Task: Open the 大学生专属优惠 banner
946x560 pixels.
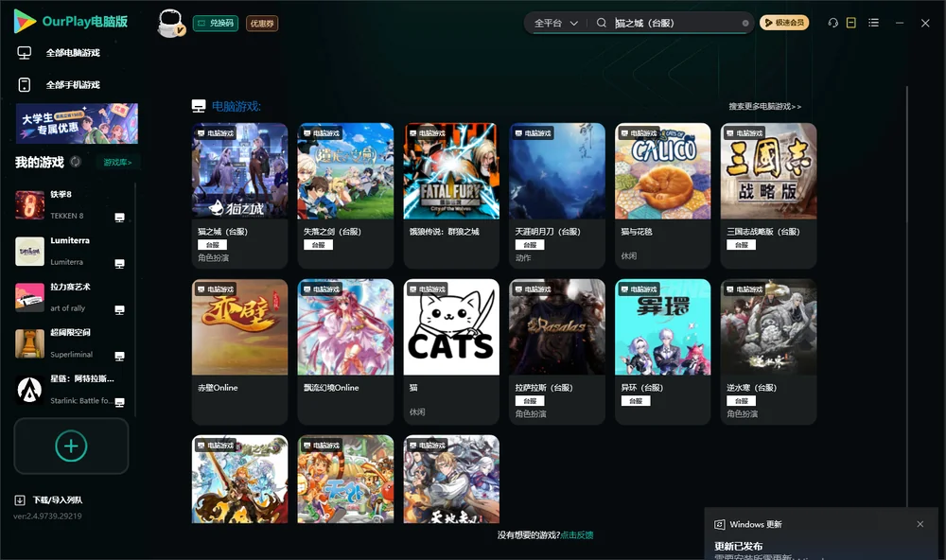Action: 77,123
